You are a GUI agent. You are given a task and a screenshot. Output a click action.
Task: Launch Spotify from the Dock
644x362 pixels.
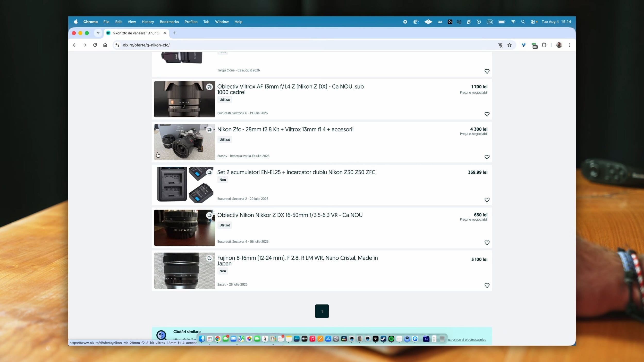tap(391, 339)
